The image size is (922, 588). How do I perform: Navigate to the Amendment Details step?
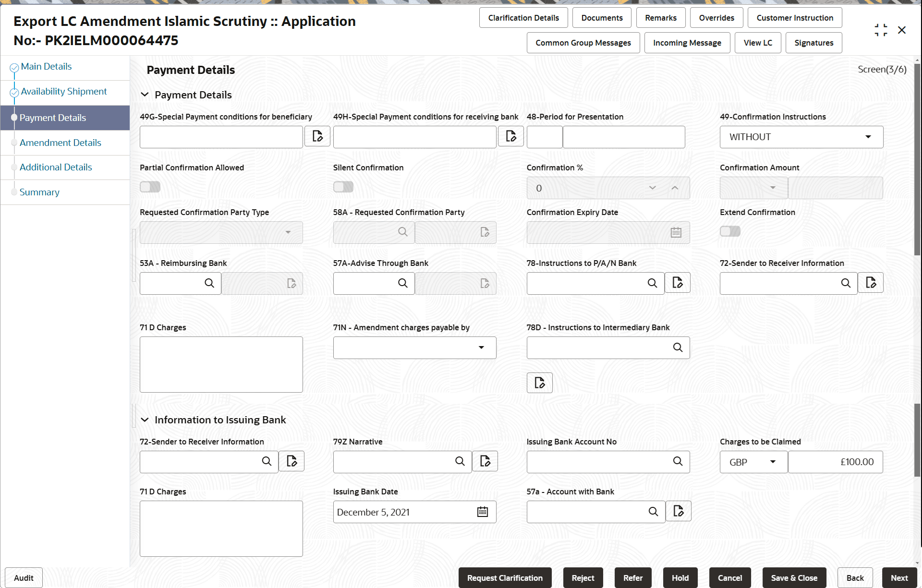pyautogui.click(x=60, y=143)
